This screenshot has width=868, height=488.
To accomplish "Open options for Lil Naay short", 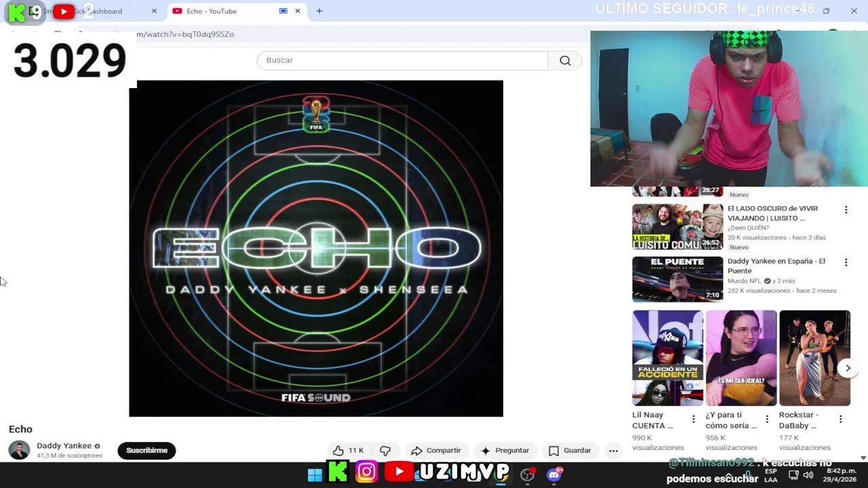I will [x=693, y=420].
